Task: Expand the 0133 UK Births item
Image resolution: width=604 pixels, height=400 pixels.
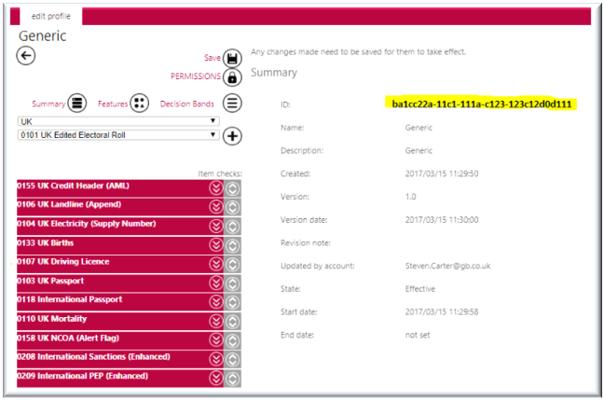Action: coord(216,245)
